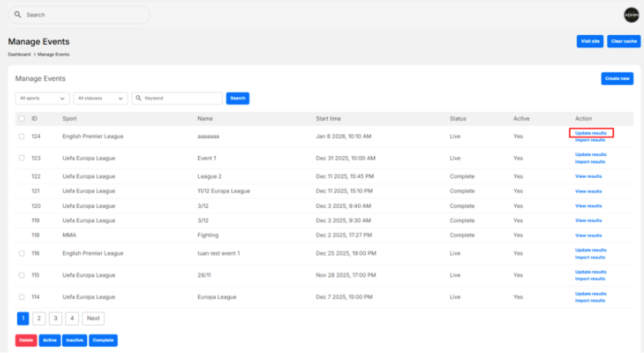Click the Next page button

pyautogui.click(x=93, y=318)
